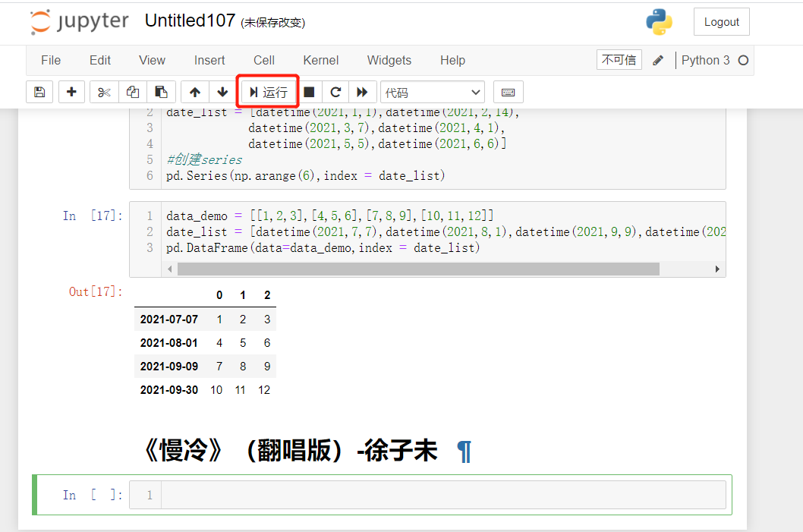Open the Cell menu
803x532 pixels.
(263, 61)
